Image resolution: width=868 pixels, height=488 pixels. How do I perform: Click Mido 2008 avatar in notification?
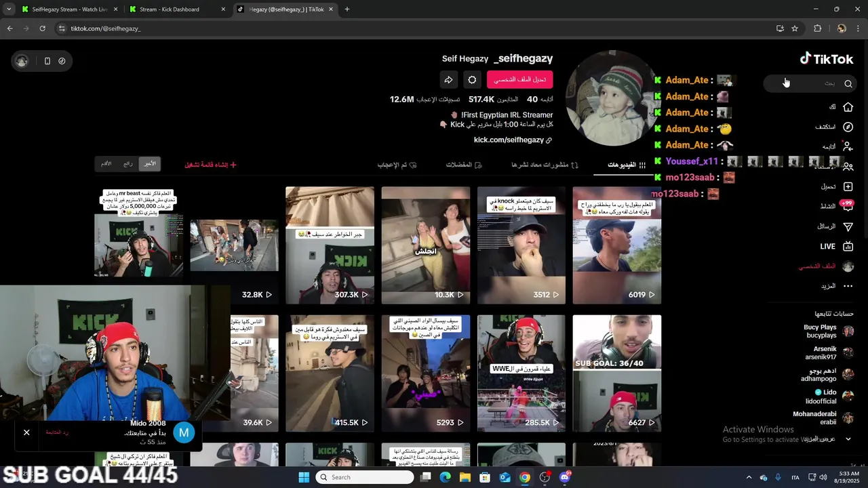pyautogui.click(x=184, y=432)
